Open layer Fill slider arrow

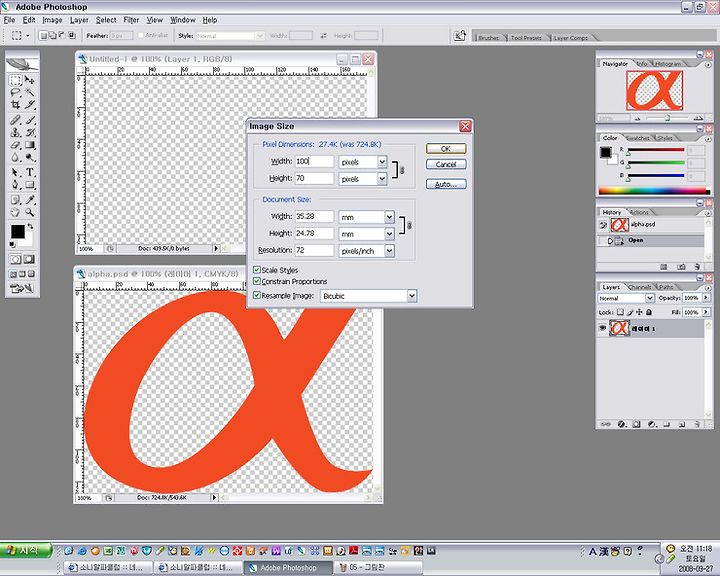pyautogui.click(x=706, y=312)
